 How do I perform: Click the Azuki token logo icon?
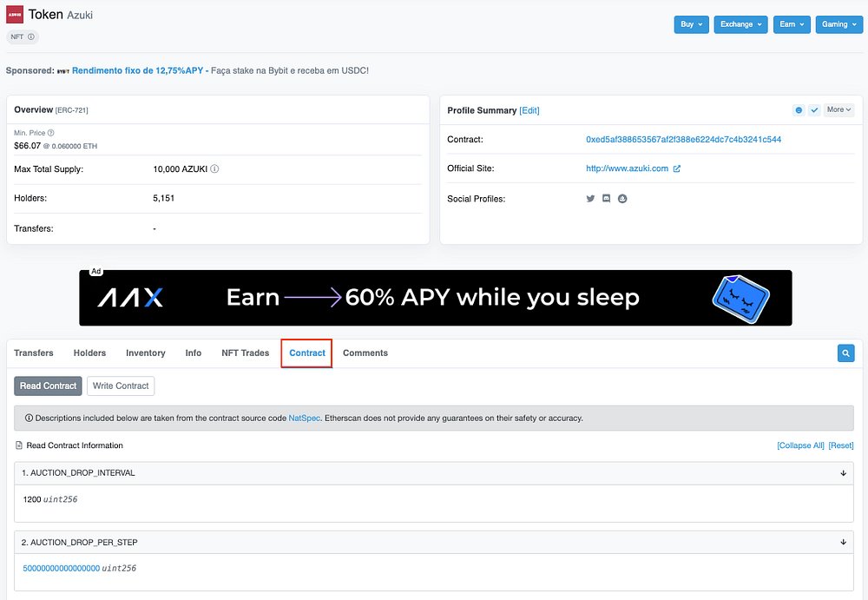(15, 15)
